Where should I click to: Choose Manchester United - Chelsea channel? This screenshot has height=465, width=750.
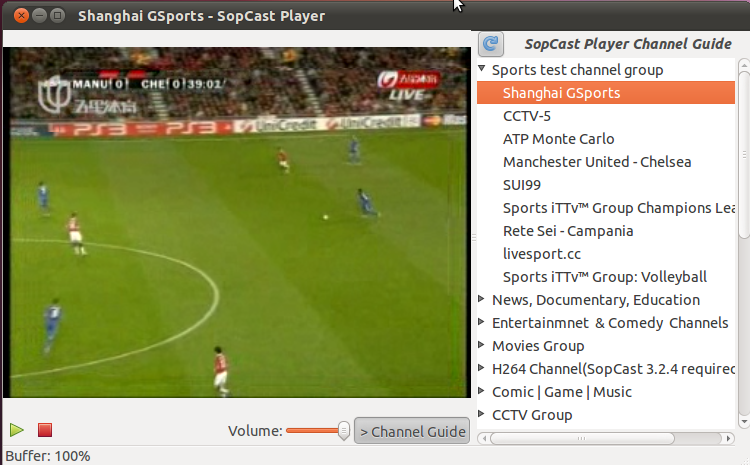[x=606, y=162]
